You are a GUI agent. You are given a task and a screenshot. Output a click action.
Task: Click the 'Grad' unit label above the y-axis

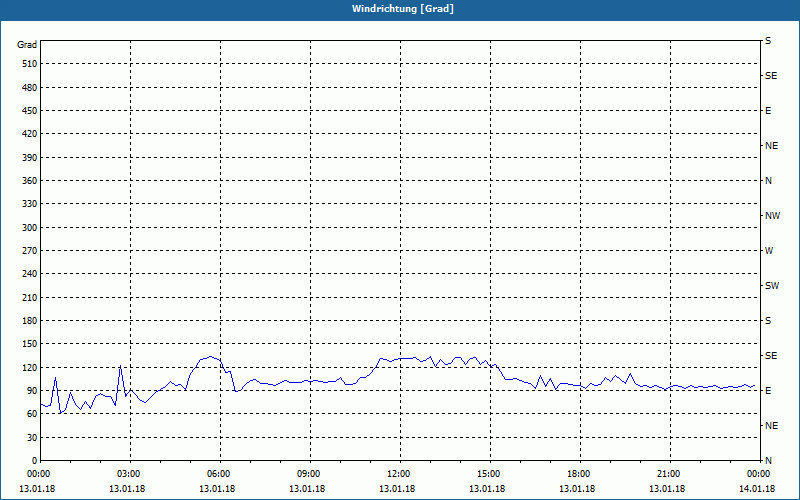[x=27, y=45]
